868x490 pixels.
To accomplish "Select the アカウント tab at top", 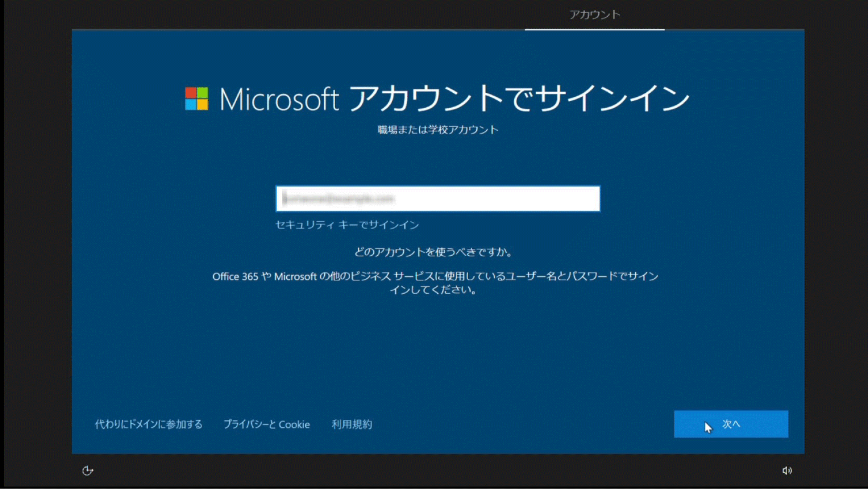I will (x=594, y=15).
